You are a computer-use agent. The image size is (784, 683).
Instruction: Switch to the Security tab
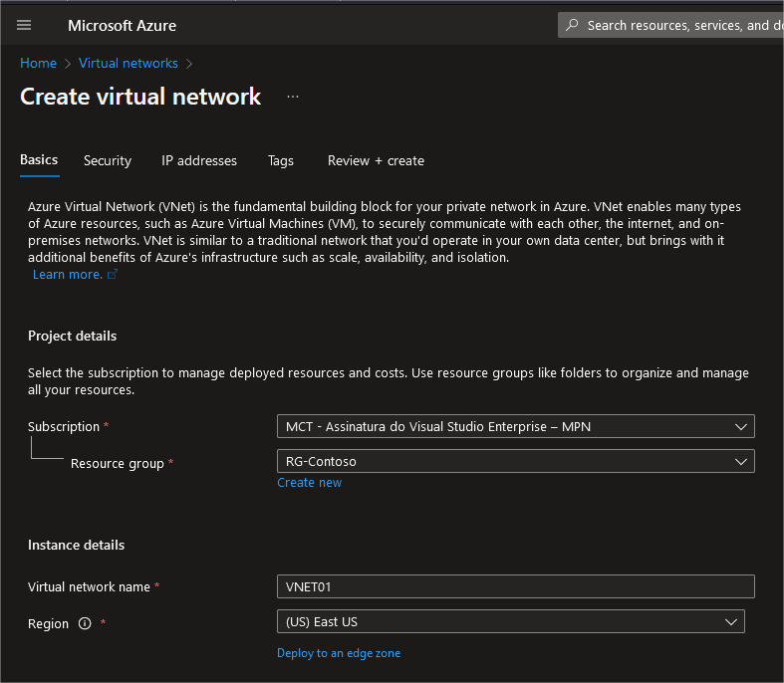click(x=108, y=161)
